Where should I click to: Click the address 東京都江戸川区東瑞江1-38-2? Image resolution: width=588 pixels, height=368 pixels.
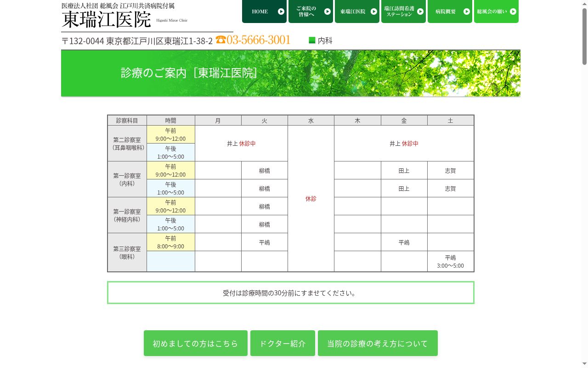coord(159,41)
